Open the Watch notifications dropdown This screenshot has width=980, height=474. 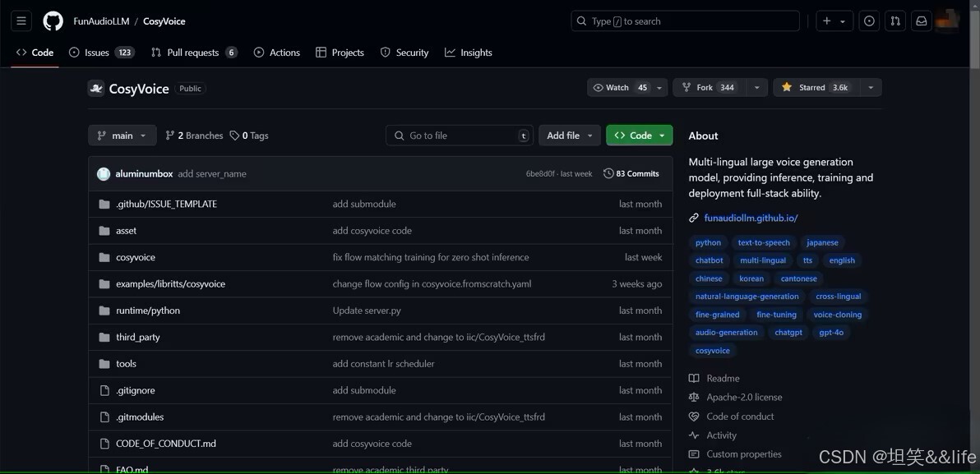pyautogui.click(x=626, y=87)
